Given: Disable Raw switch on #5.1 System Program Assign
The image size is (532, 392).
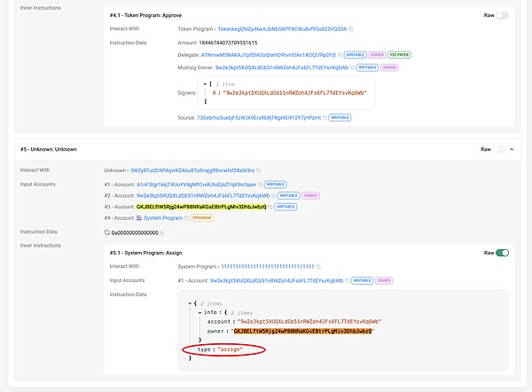Looking at the screenshot, I should [x=502, y=253].
